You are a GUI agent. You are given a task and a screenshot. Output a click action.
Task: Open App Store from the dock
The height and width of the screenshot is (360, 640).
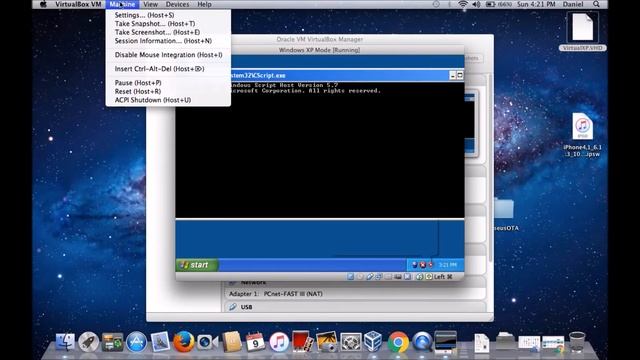pos(136,342)
